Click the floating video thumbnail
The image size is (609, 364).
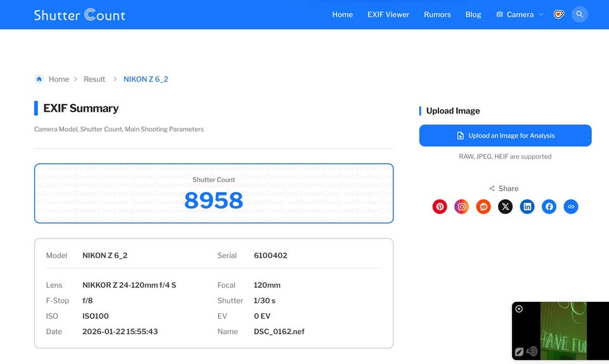coord(563,330)
